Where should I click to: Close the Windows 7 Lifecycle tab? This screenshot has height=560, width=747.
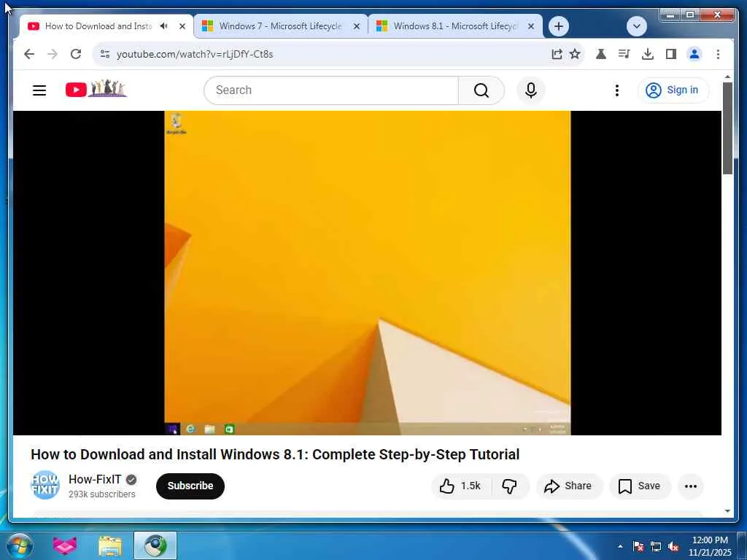pyautogui.click(x=356, y=26)
